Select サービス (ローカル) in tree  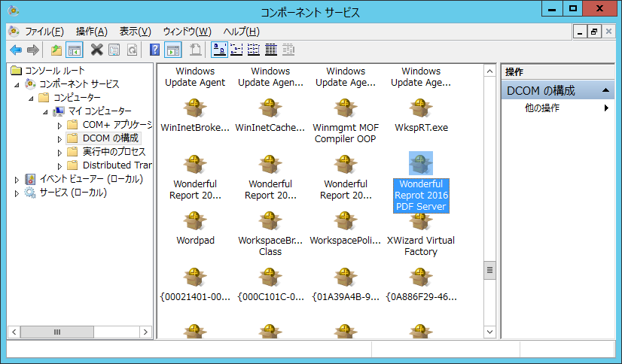click(73, 193)
